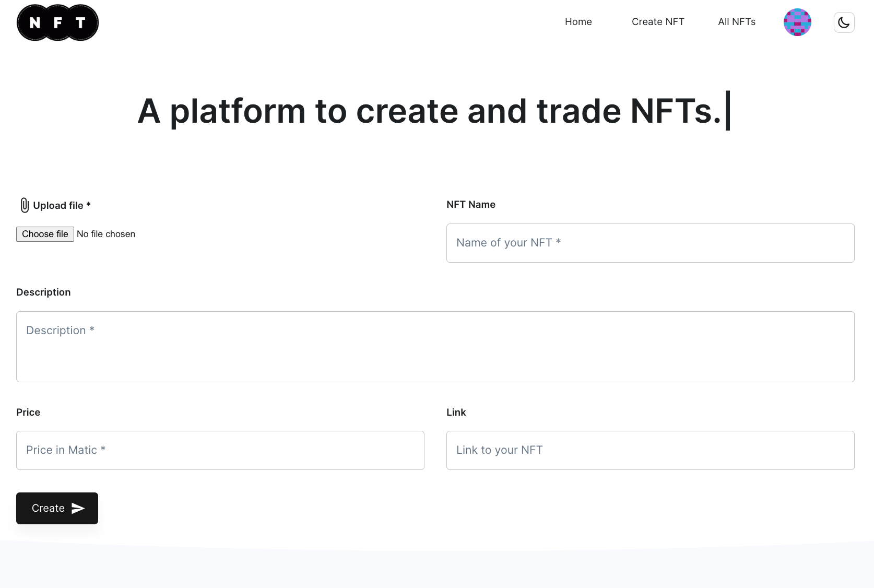Image resolution: width=874 pixels, height=588 pixels.
Task: Click the 'Link' label
Action: [456, 413]
